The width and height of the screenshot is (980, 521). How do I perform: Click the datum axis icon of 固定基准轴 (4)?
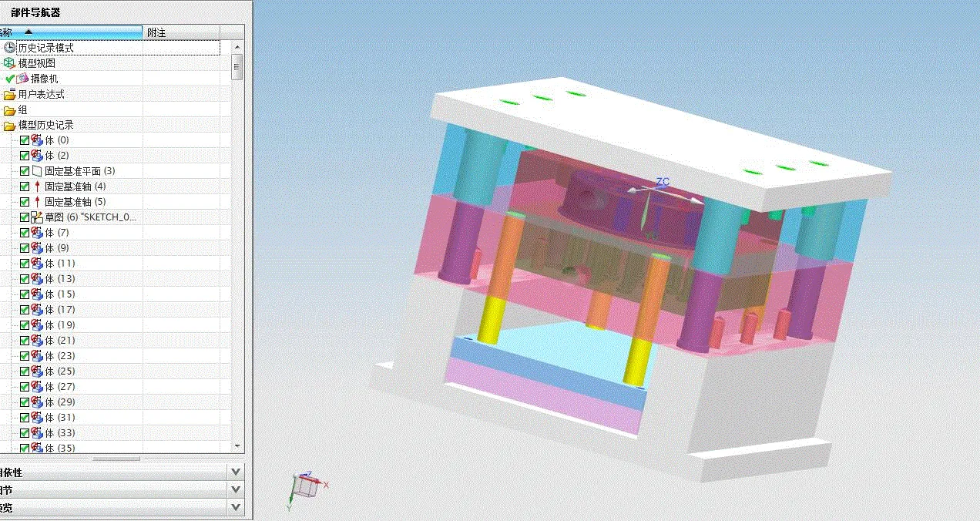click(37, 186)
